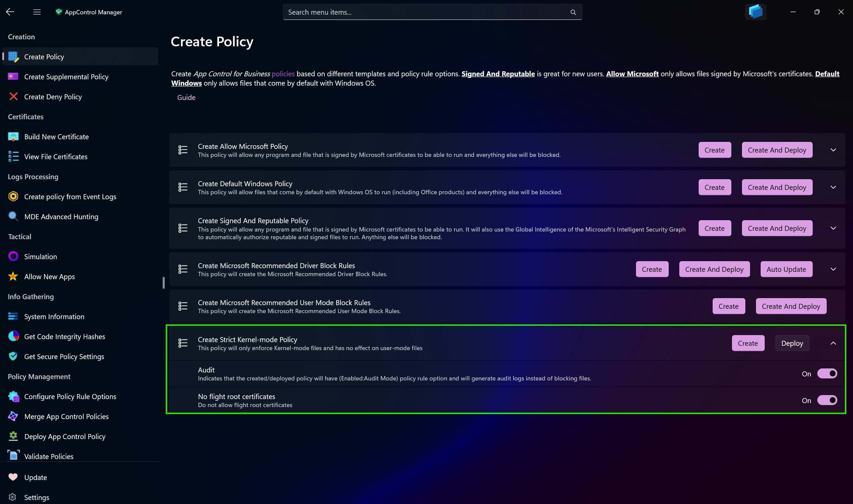Click the list icon beside Create Allow Microsoft Policy
Image resolution: width=853 pixels, height=504 pixels.
183,150
